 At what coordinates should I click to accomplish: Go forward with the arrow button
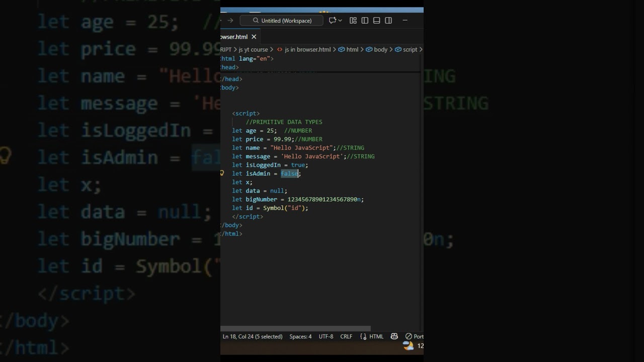[x=230, y=21]
